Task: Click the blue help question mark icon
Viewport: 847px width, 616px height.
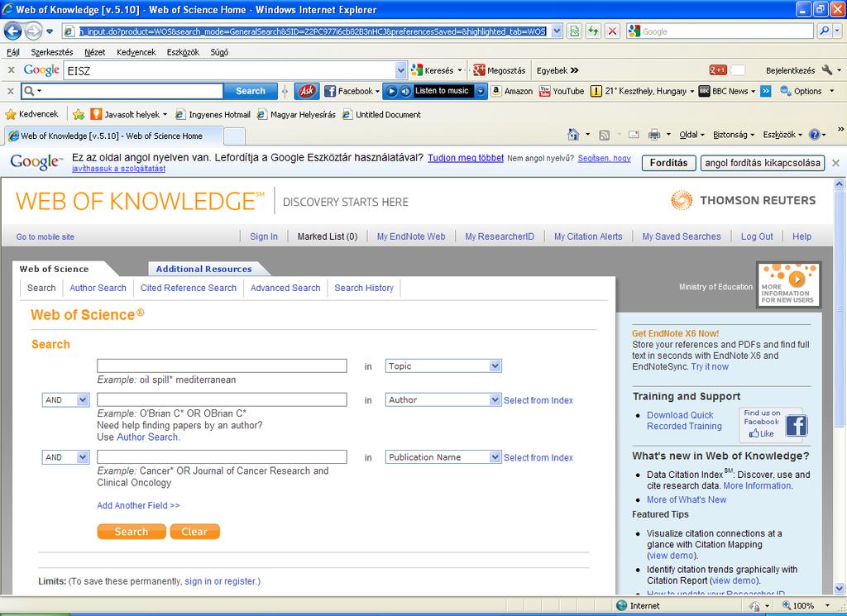Action: coord(815,135)
